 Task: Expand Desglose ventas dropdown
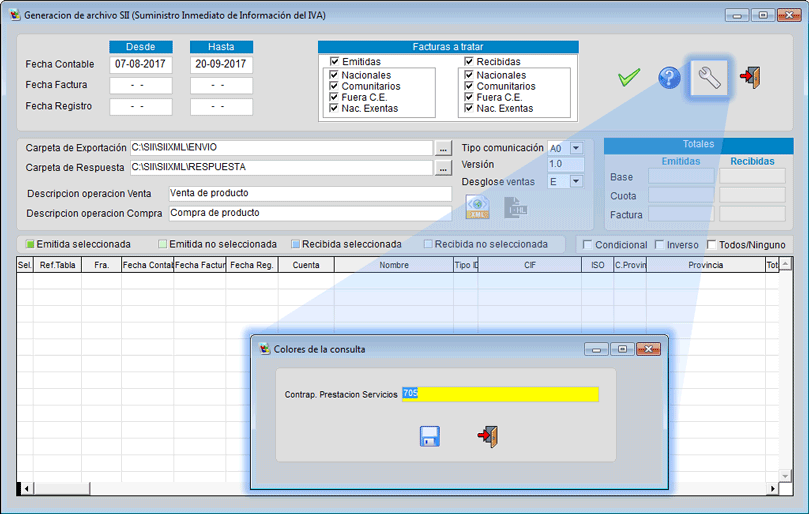tap(576, 182)
